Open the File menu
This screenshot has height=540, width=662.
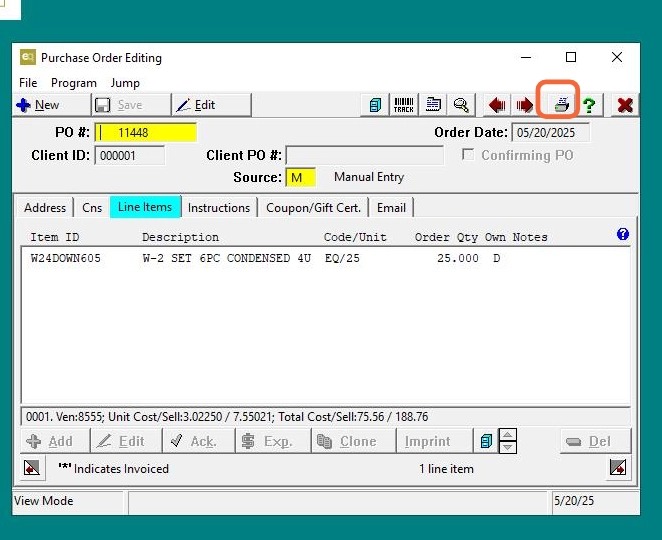pos(28,83)
